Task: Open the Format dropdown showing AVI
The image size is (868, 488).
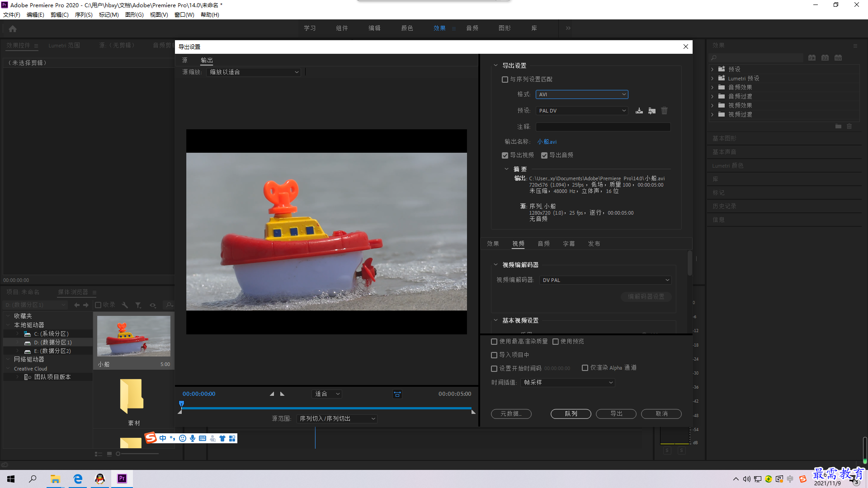Action: tap(582, 94)
